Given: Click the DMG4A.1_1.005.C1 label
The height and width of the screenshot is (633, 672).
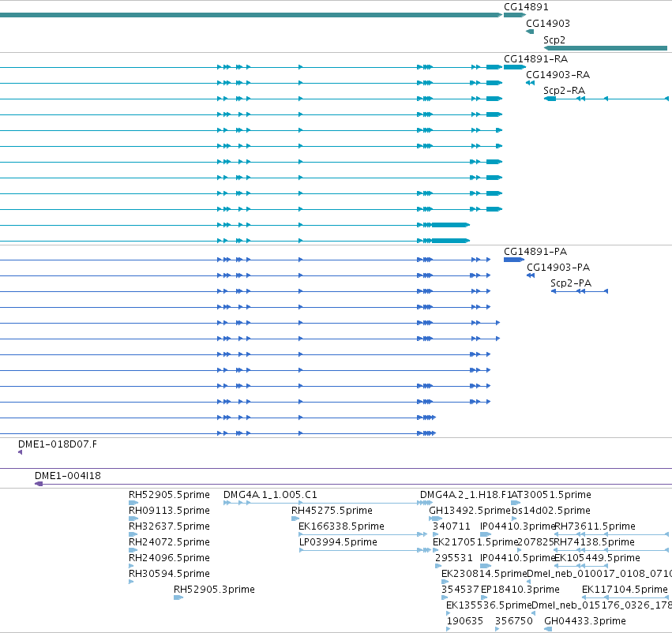Looking at the screenshot, I should 270,495.
